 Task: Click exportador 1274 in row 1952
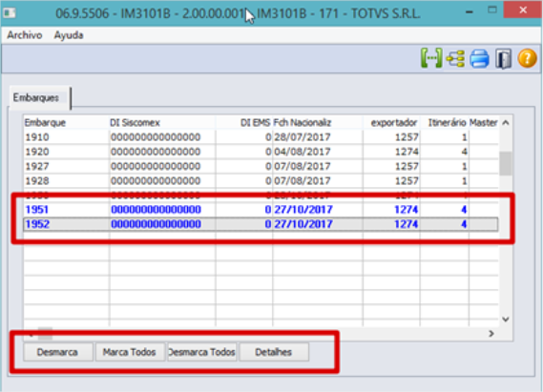tap(406, 224)
